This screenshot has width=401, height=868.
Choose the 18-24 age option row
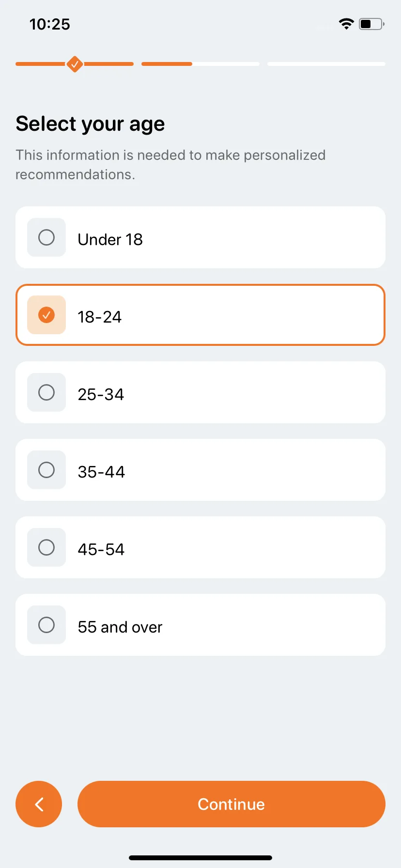pyautogui.click(x=200, y=315)
